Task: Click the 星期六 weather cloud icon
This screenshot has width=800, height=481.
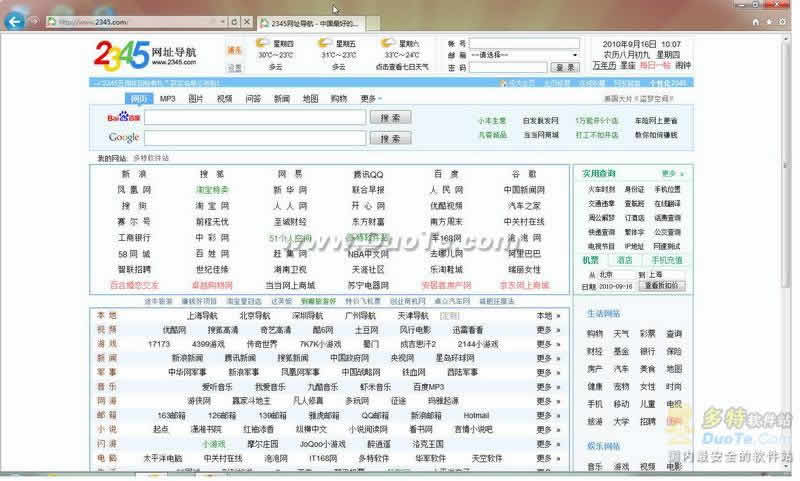Action: tap(388, 43)
